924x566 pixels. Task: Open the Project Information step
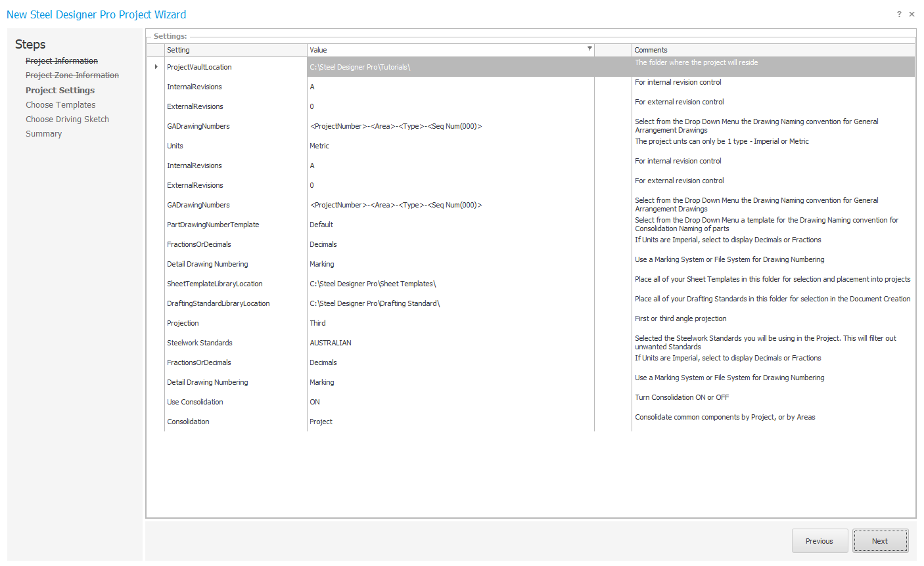(62, 61)
